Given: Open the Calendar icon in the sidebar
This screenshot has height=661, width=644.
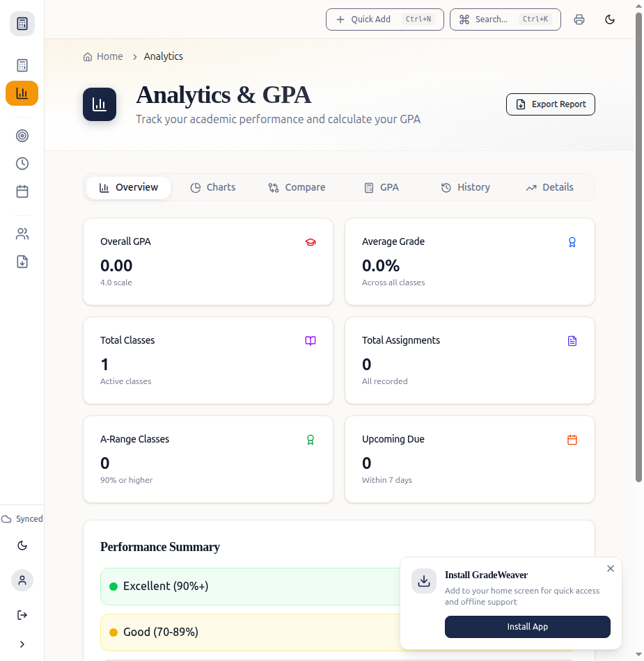Looking at the screenshot, I should [x=22, y=191].
